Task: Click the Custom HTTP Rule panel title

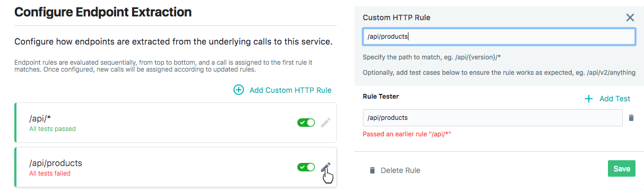Action: click(396, 18)
